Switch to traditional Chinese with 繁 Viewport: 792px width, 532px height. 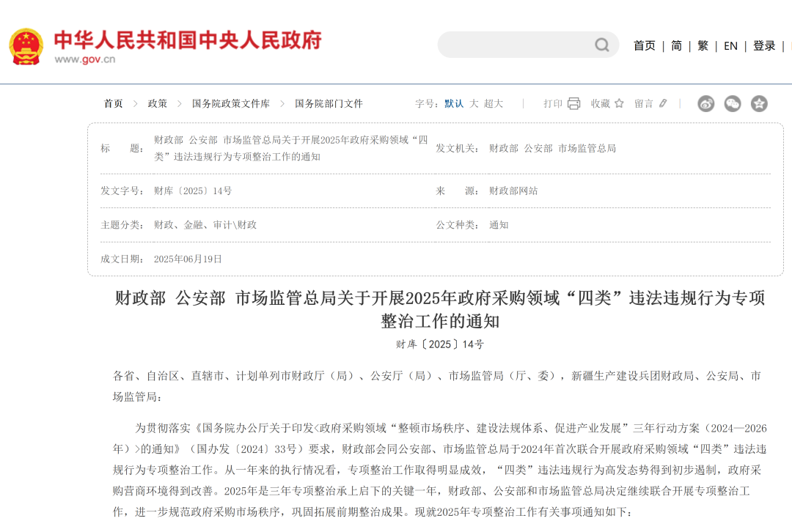pyautogui.click(x=703, y=45)
